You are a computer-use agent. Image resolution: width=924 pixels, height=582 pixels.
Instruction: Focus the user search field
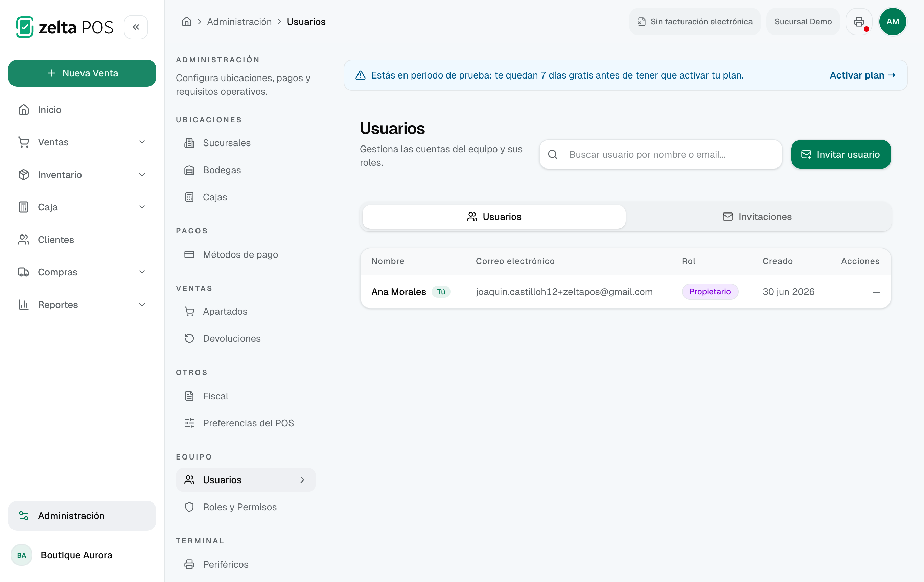point(661,154)
